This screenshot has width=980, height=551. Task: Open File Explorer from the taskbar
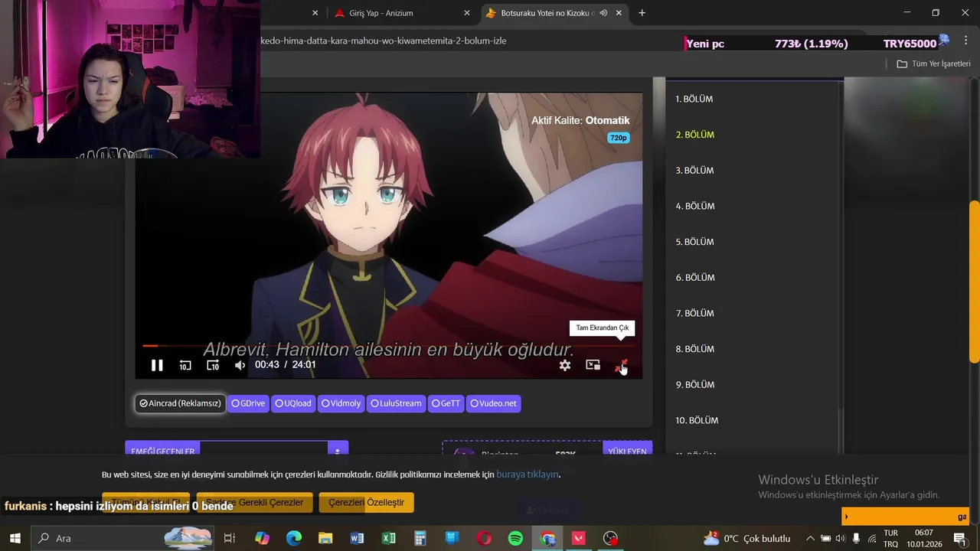point(325,538)
